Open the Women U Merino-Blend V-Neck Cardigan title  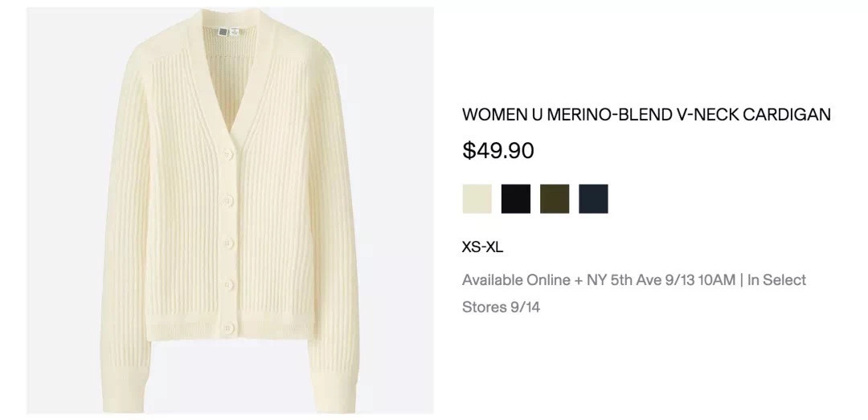645,115
